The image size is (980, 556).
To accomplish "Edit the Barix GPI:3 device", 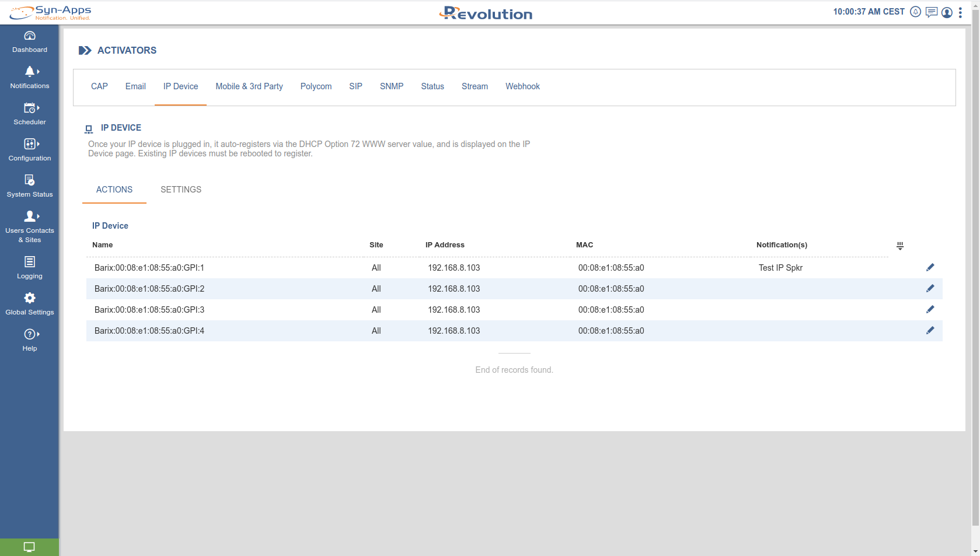I will coord(930,310).
